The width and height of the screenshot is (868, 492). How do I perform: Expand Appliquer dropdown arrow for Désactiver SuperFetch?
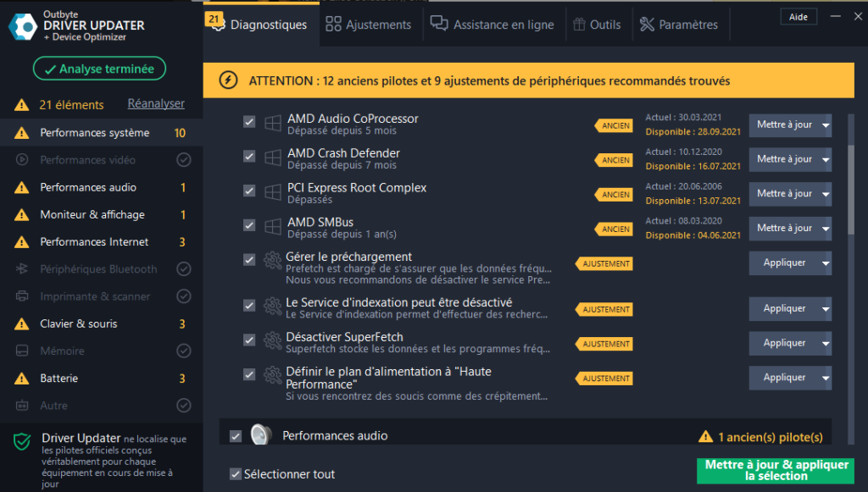click(826, 343)
